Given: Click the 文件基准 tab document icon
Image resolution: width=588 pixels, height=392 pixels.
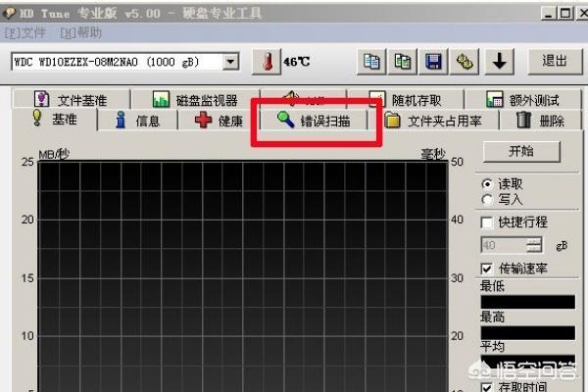Looking at the screenshot, I should (41, 99).
